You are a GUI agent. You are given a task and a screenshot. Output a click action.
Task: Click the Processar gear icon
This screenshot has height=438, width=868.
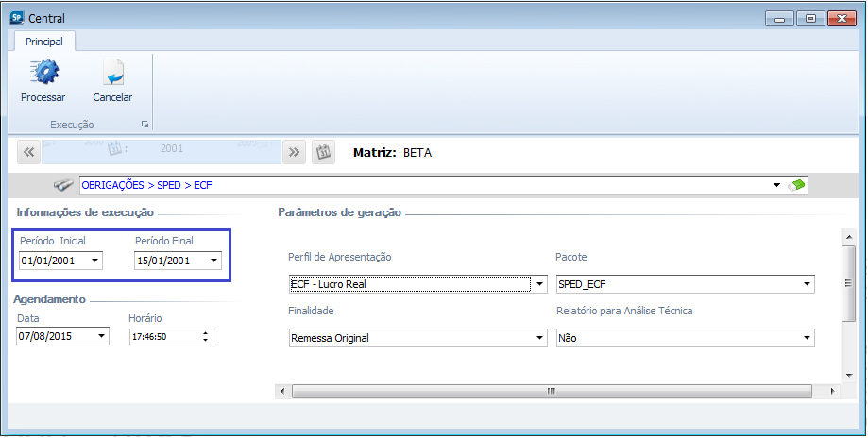coord(43,73)
